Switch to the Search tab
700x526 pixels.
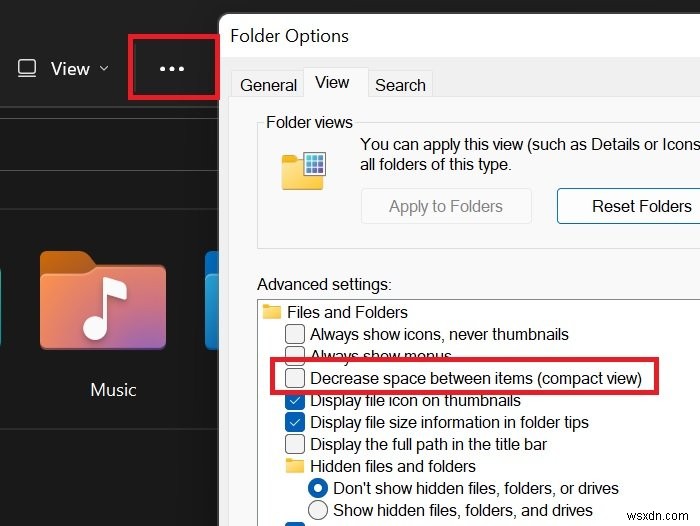pos(400,85)
